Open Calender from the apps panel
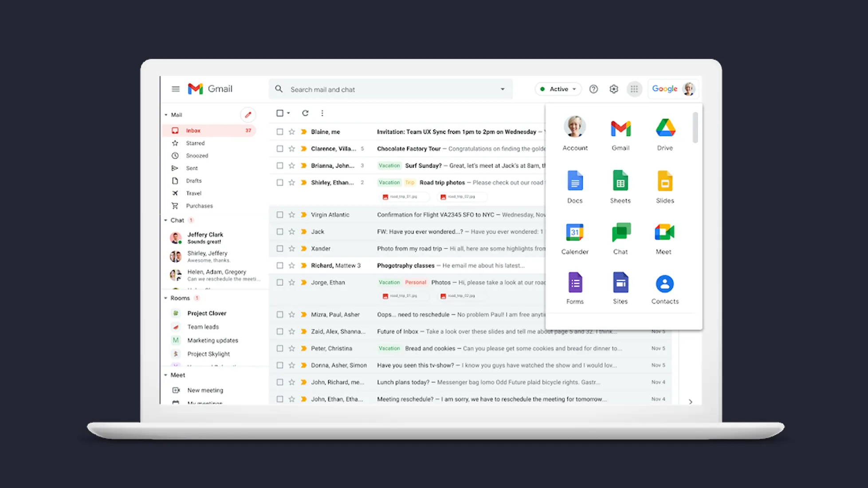This screenshot has height=488, width=868. [575, 239]
